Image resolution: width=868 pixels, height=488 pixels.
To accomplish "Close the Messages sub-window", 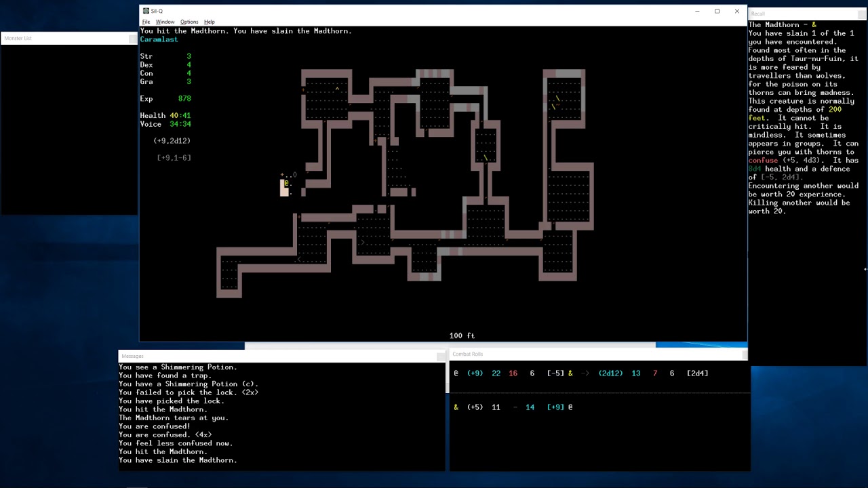I will tap(441, 356).
